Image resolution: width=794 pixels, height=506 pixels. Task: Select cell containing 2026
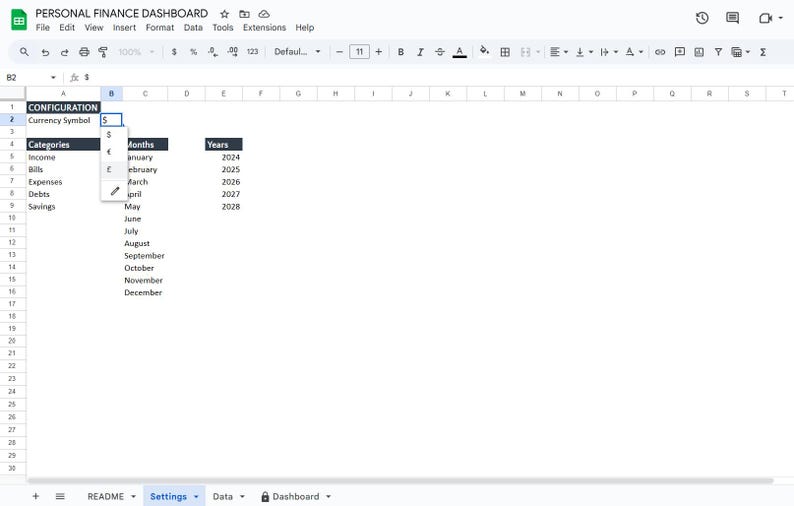pyautogui.click(x=224, y=182)
